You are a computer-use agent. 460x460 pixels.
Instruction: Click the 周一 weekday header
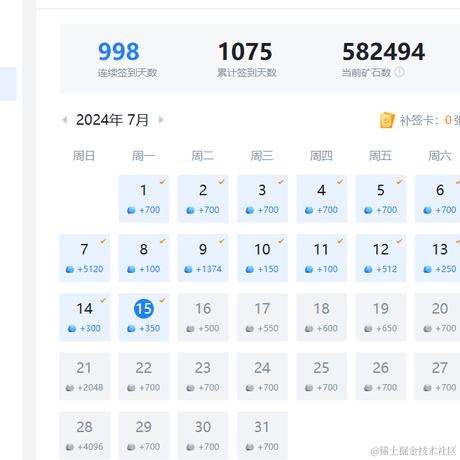click(143, 156)
